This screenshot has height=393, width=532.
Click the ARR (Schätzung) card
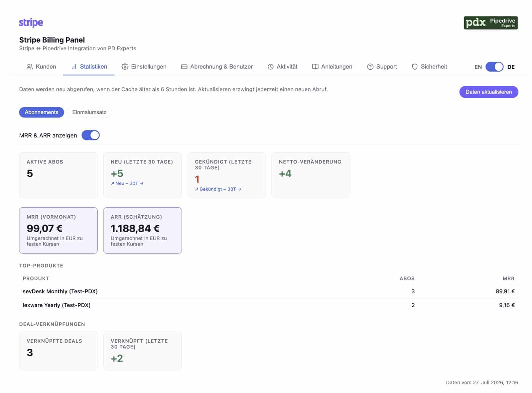pos(143,230)
